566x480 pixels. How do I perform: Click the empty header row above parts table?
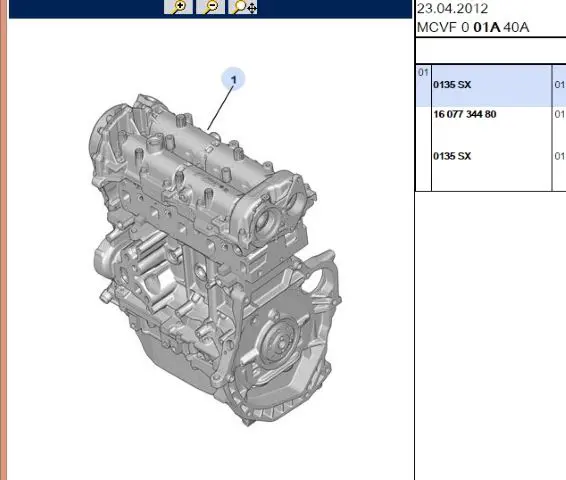pos(491,51)
